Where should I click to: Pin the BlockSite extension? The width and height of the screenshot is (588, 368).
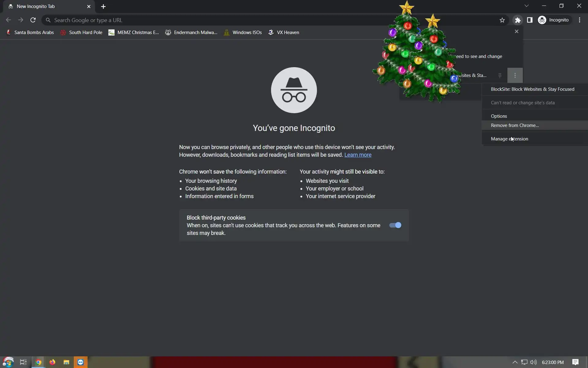click(500, 75)
